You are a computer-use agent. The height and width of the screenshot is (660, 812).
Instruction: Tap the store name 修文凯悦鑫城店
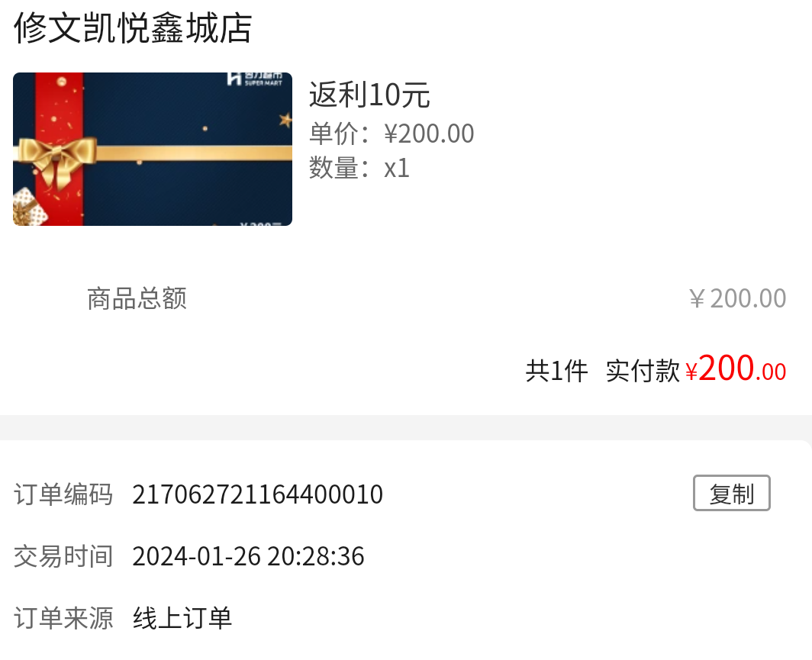click(x=133, y=28)
